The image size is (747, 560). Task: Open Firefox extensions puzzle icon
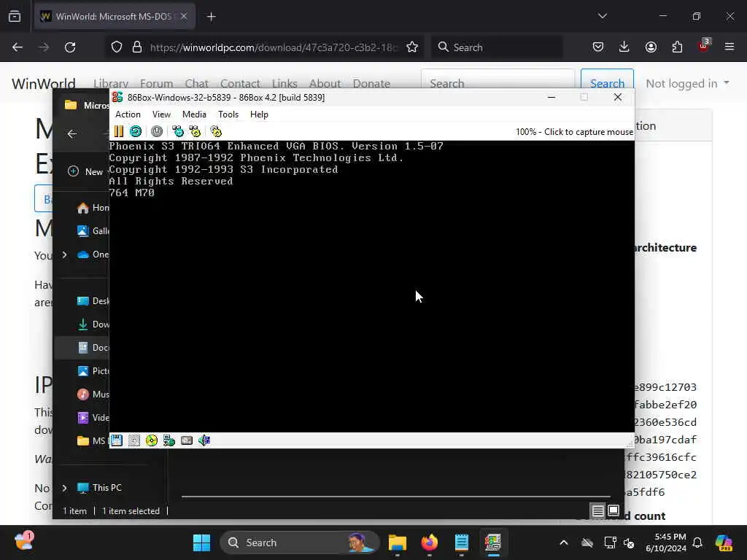[677, 47]
